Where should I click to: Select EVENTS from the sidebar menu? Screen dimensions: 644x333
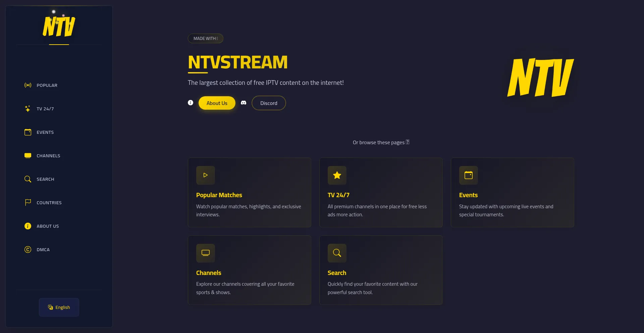coord(45,132)
